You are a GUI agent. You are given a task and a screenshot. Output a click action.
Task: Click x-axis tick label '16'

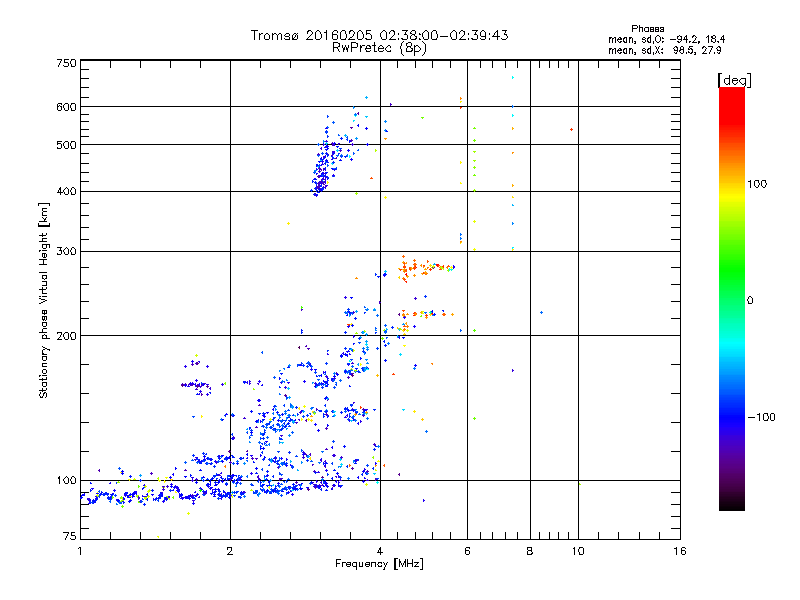point(680,551)
